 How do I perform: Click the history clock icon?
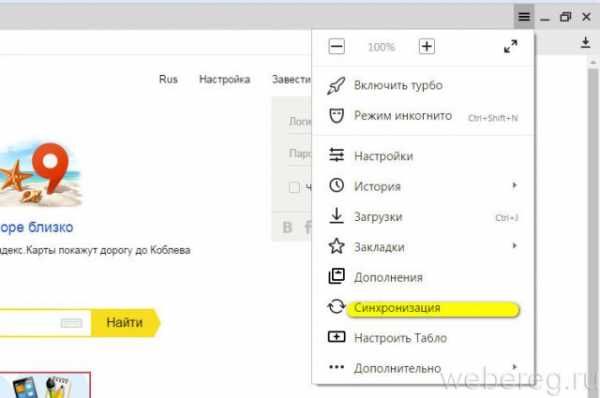pos(337,186)
